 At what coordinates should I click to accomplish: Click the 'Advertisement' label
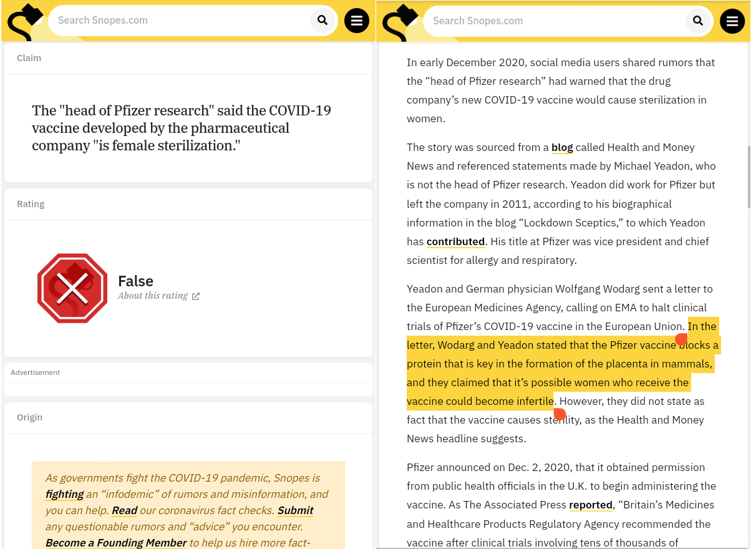[36, 372]
